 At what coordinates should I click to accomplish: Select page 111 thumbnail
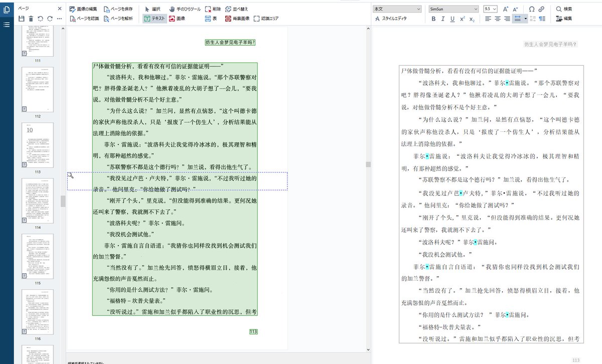click(38, 42)
